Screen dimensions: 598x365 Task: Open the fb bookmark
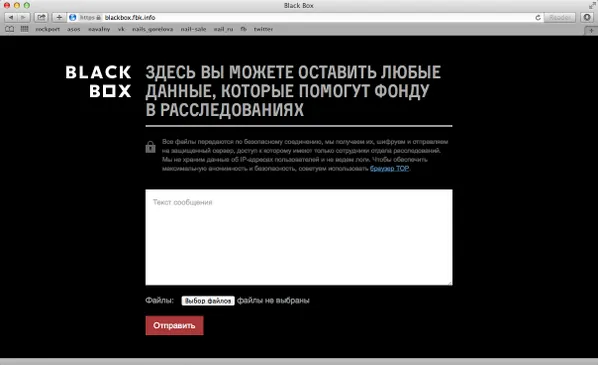click(x=243, y=29)
